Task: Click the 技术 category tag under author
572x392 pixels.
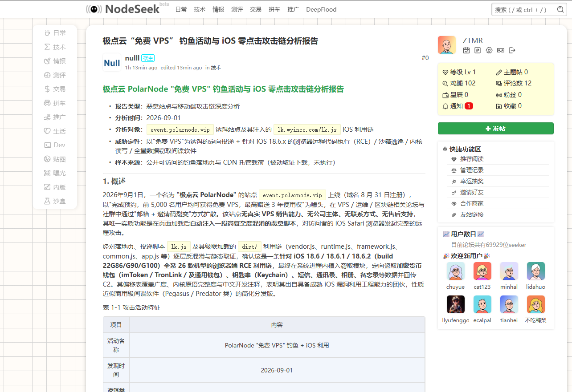Action: 216,68
